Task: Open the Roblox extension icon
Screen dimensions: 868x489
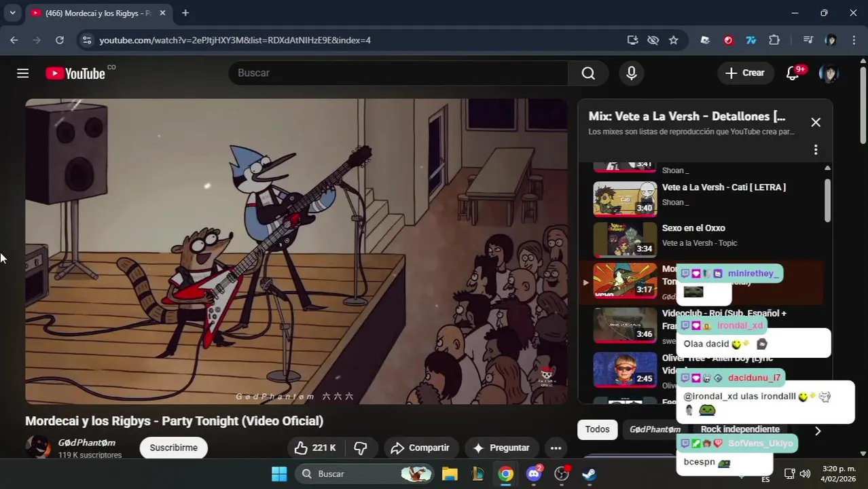Action: pos(705,40)
